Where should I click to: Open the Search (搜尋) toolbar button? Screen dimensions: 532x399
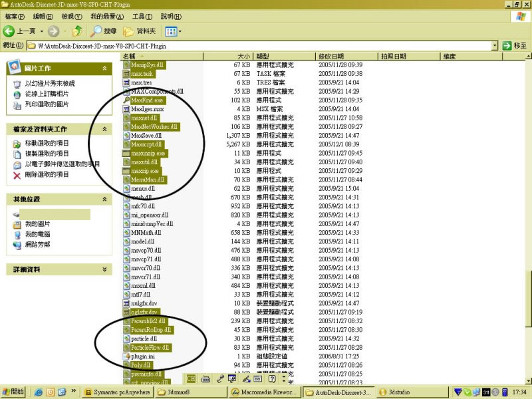(x=104, y=31)
